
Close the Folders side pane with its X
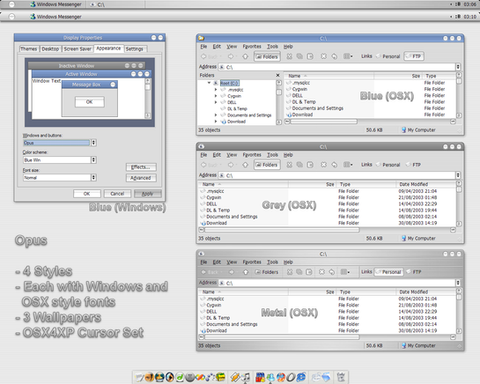(277, 75)
